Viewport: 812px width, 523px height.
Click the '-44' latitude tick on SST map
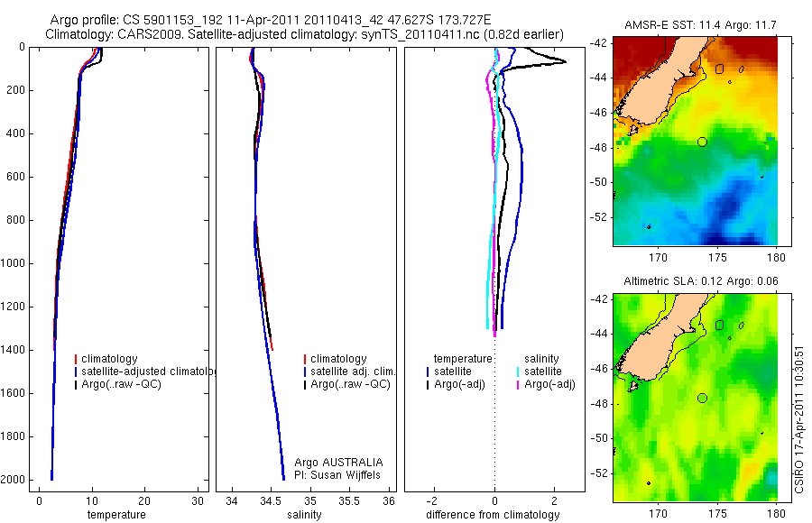601,78
